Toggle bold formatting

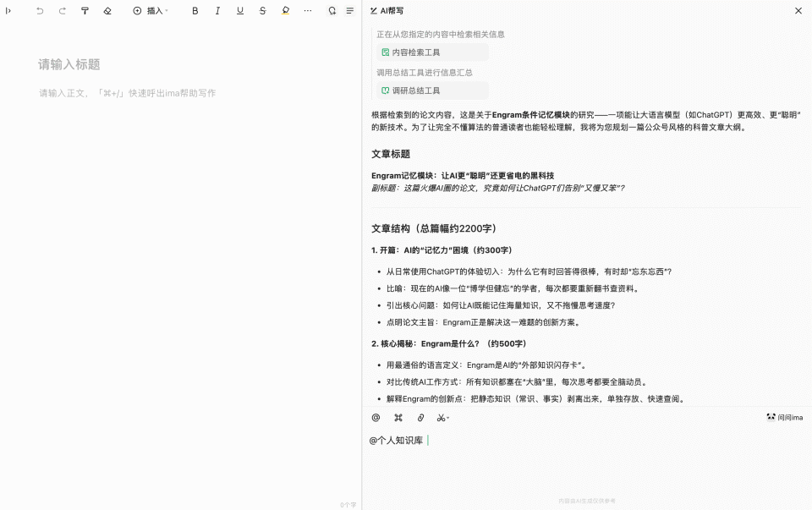[195, 10]
